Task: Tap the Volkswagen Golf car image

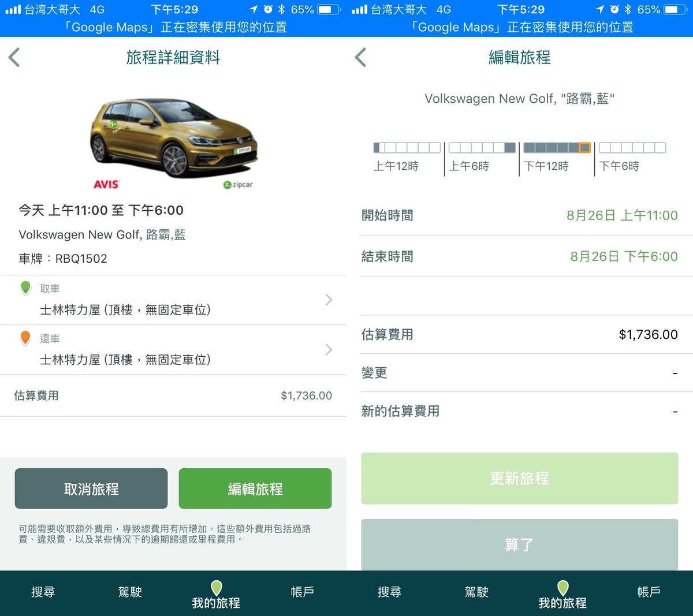Action: [173, 136]
